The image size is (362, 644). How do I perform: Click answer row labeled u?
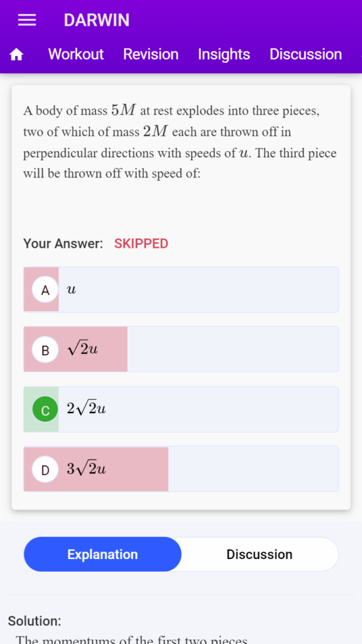(181, 289)
